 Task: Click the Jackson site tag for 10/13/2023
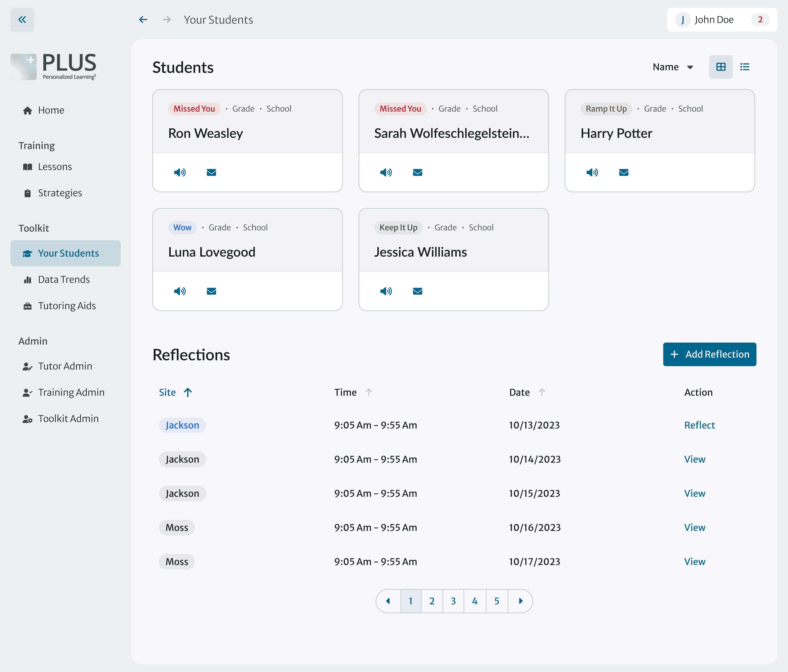(182, 425)
